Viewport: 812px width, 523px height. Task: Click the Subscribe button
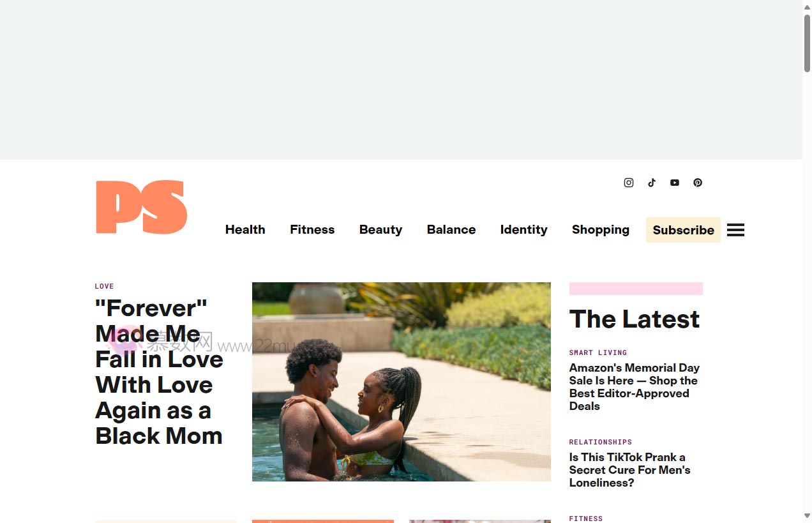pyautogui.click(x=683, y=230)
